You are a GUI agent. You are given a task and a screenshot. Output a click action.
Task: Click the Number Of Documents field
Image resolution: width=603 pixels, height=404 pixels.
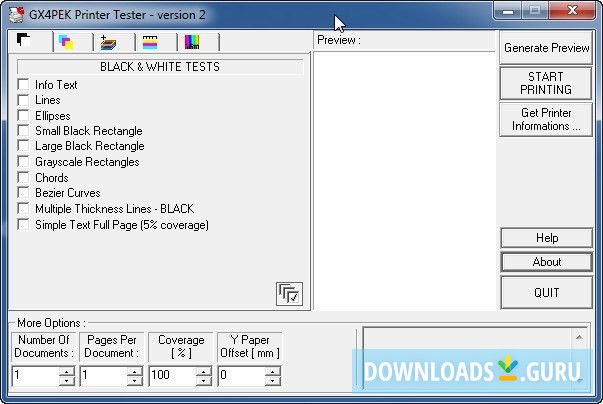coord(36,376)
